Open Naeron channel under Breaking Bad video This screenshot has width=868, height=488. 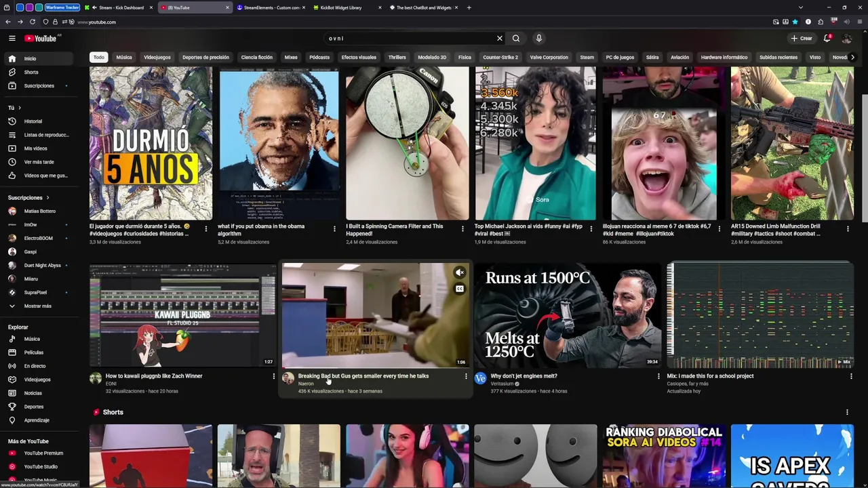(306, 384)
